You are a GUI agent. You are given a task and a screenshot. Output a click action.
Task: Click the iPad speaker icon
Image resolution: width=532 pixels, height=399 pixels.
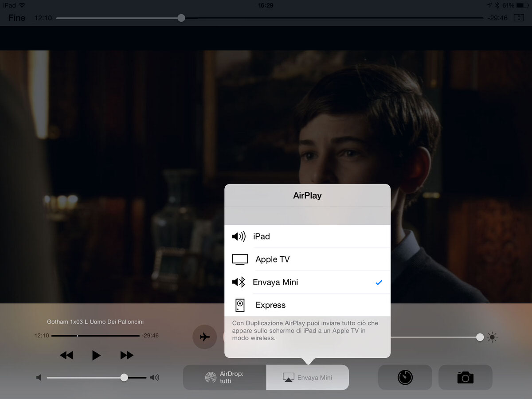[239, 236]
